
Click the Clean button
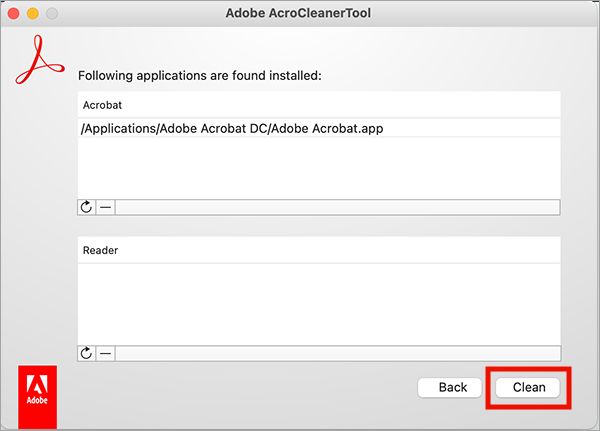point(528,387)
